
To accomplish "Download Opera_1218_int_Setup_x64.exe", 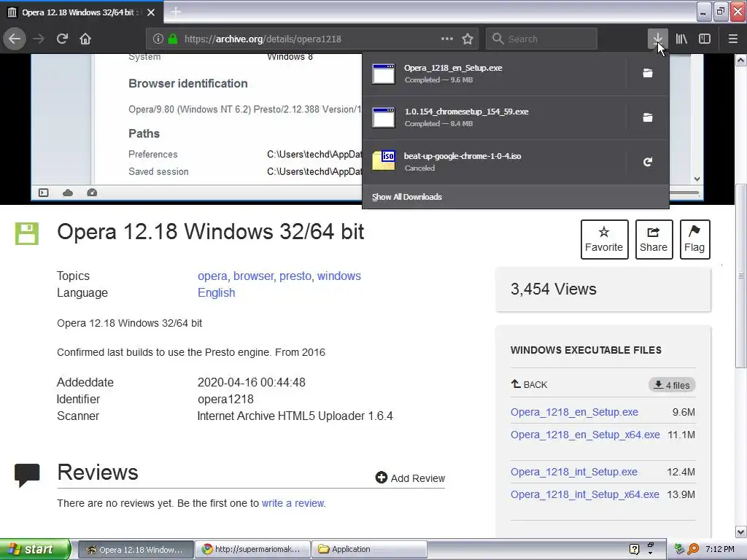I will (584, 494).
